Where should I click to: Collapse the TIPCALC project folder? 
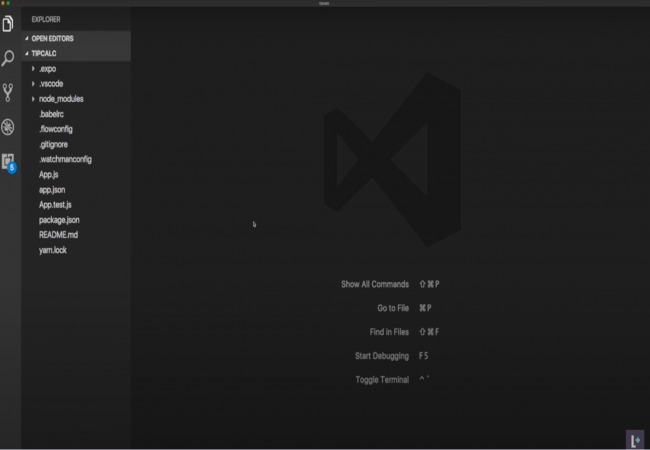76,53
